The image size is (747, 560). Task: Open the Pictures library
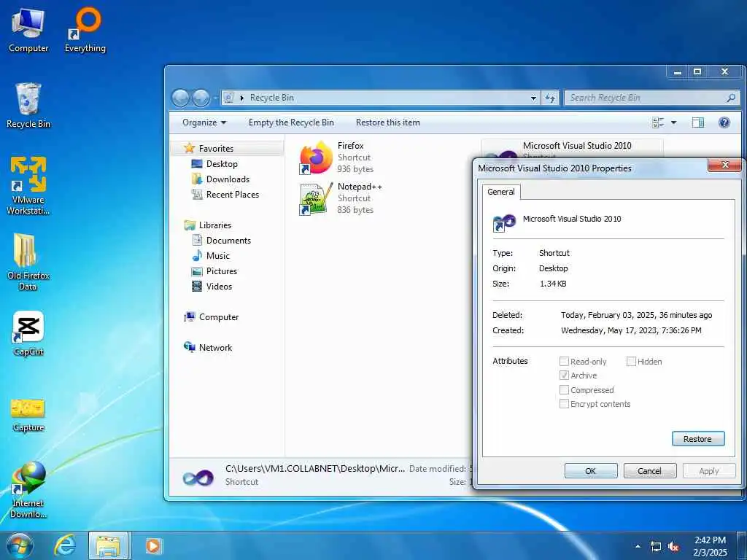point(222,271)
